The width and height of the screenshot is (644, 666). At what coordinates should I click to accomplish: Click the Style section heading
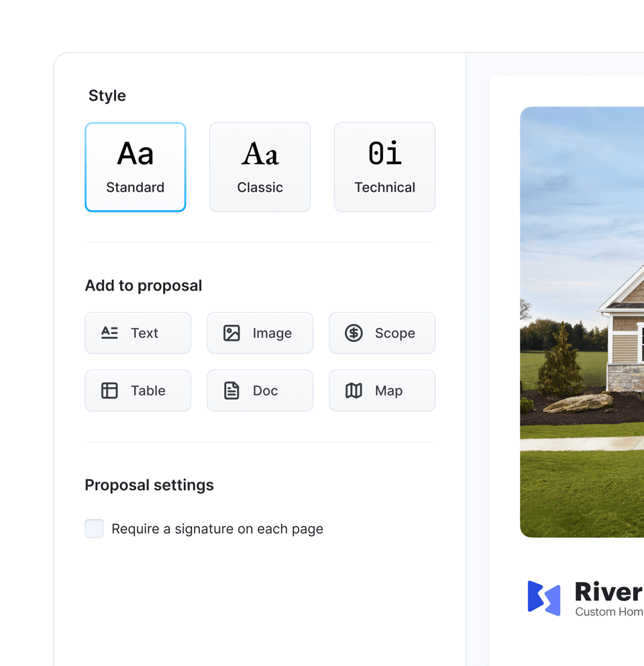click(107, 95)
